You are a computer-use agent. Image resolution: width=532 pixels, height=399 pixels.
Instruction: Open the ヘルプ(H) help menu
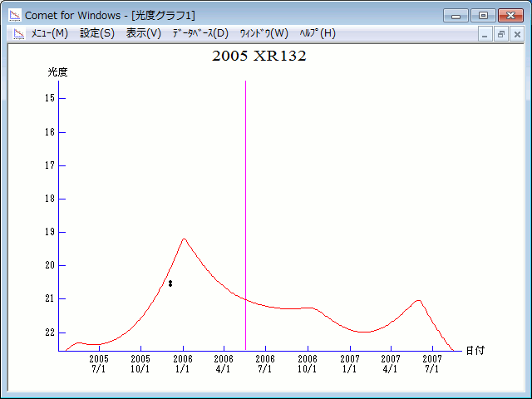point(318,33)
